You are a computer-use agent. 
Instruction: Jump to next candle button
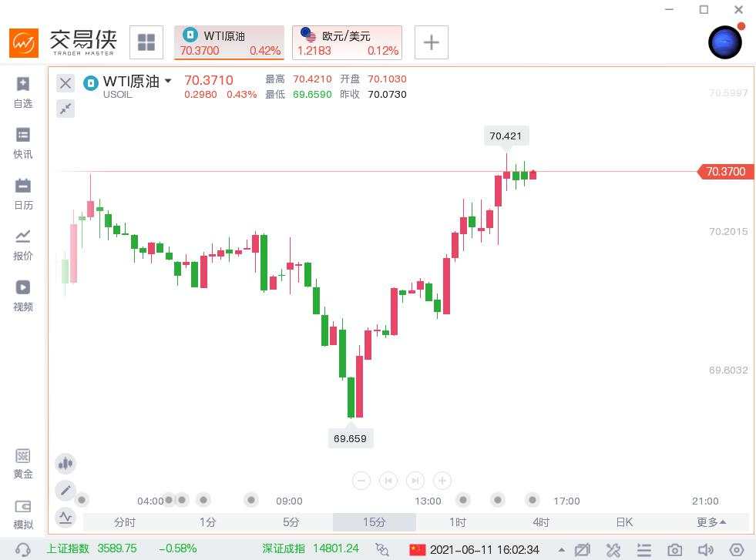(x=415, y=481)
